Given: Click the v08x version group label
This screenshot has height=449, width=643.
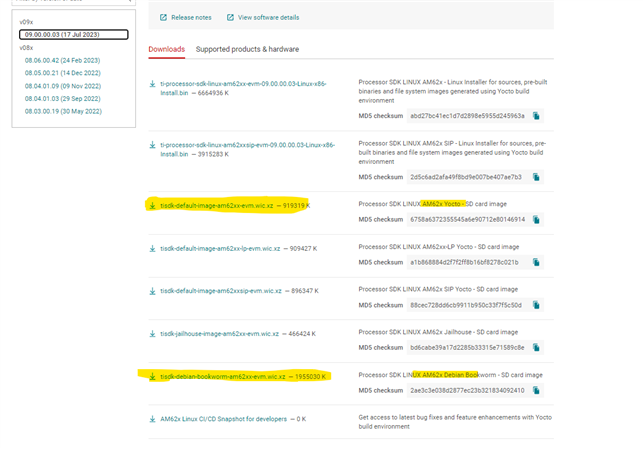Looking at the screenshot, I should [x=26, y=48].
